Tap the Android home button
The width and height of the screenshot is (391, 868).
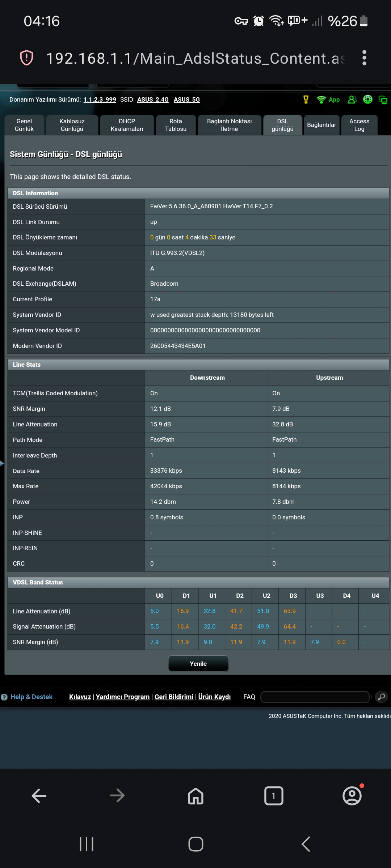coord(196,844)
